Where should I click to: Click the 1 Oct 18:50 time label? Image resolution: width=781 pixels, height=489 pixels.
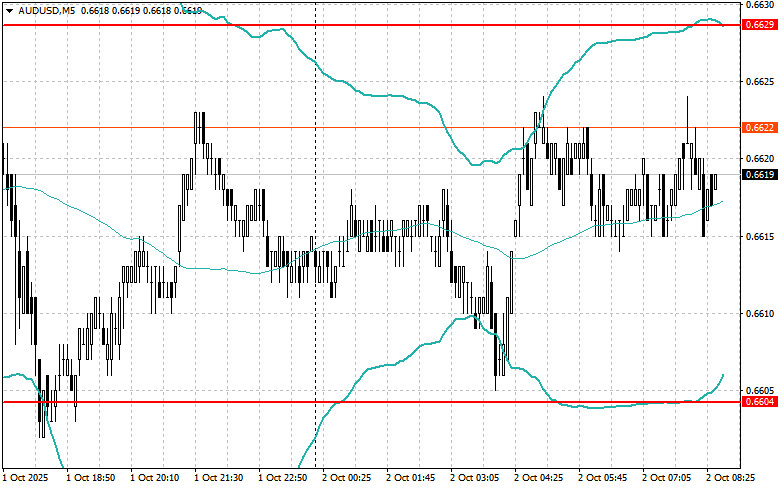point(91,478)
